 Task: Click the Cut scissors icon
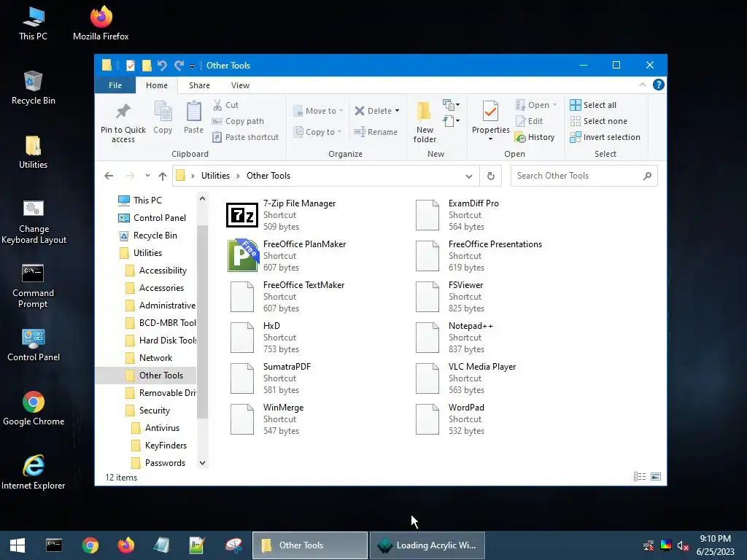(217, 105)
